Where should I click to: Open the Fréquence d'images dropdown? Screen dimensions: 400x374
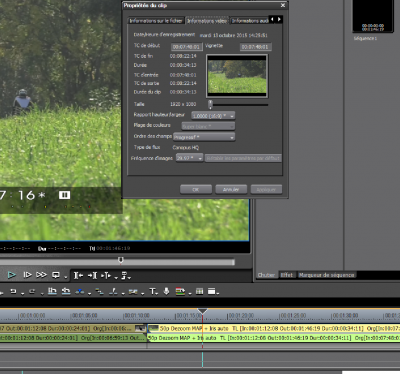[x=189, y=158]
